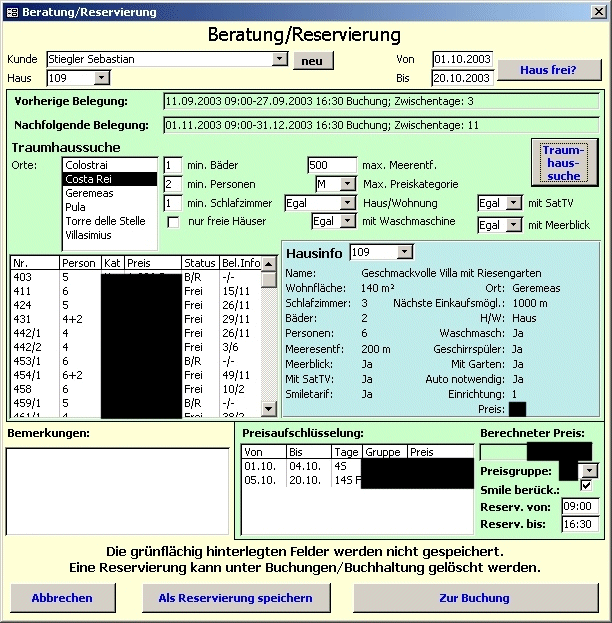Select price row starting 01.10.
Viewport: 612px width, 623px height.
357,466
